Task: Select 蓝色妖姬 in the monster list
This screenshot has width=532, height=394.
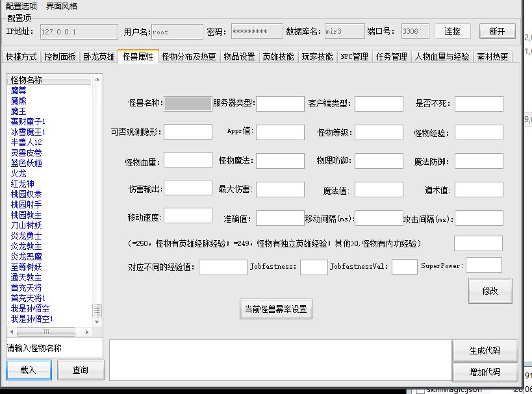Action: [x=26, y=163]
